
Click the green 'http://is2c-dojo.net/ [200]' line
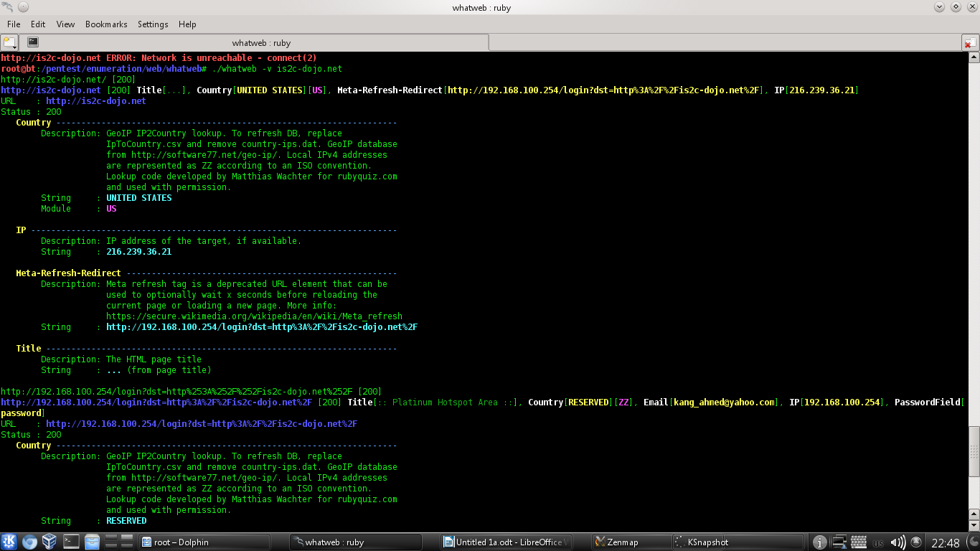[x=68, y=79]
